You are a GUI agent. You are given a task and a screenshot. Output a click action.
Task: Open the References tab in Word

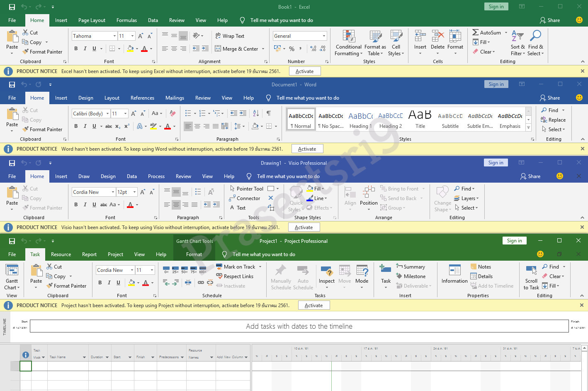point(142,98)
